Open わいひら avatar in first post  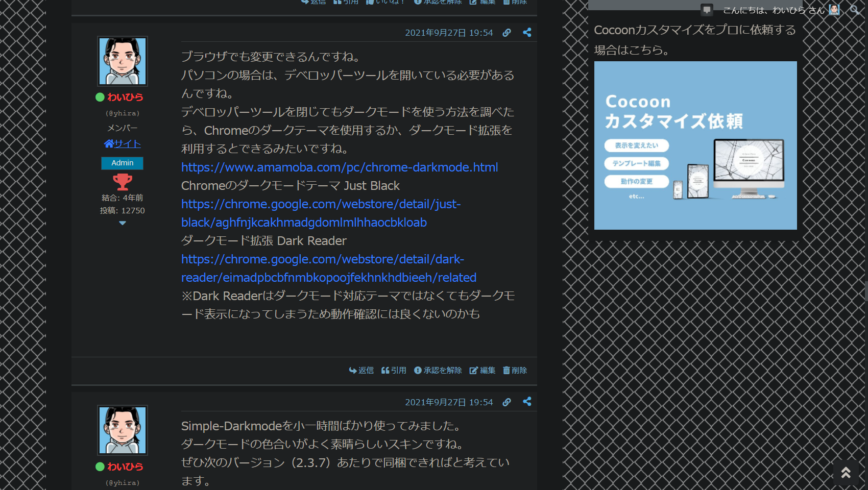pyautogui.click(x=123, y=61)
